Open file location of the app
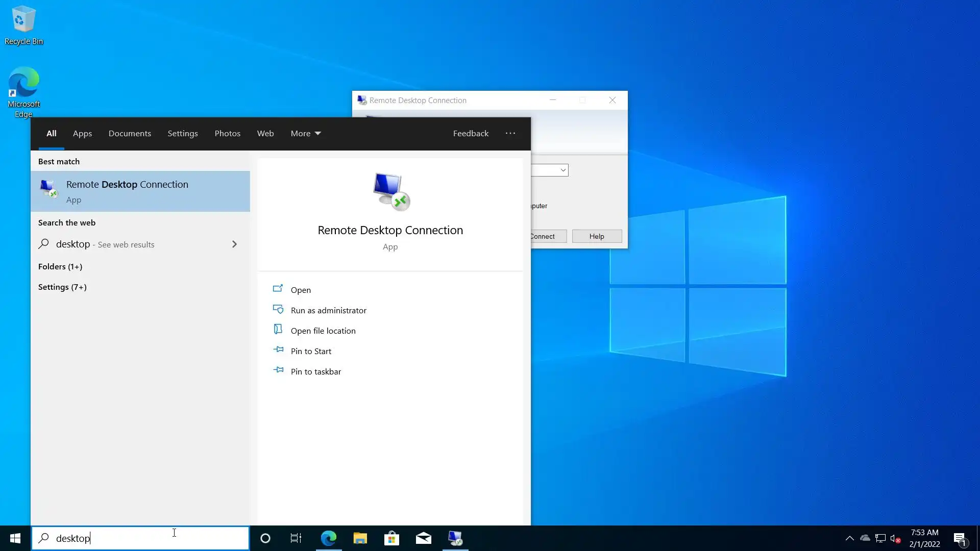 [x=323, y=331]
